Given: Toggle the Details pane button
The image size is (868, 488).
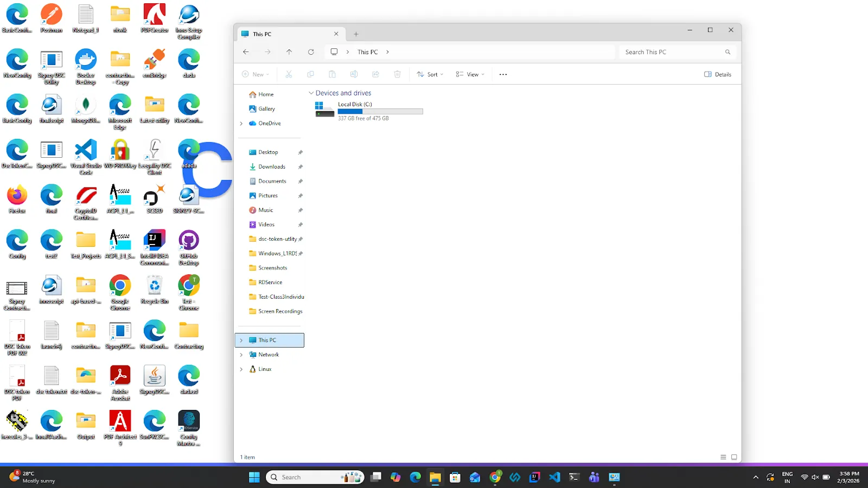Looking at the screenshot, I should tap(718, 74).
